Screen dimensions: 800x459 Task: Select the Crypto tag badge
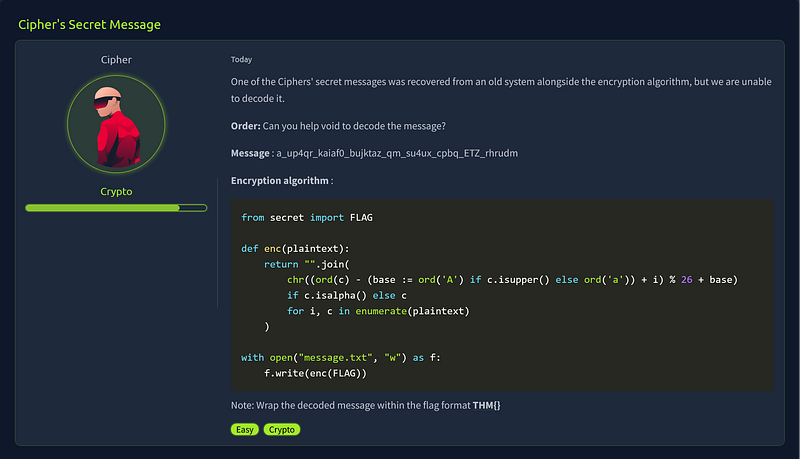point(282,429)
